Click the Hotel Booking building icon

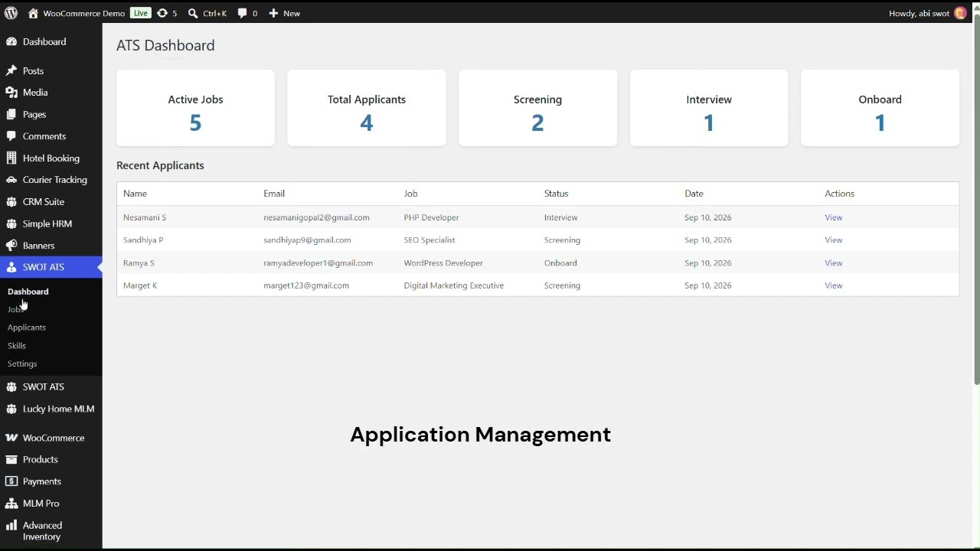11,158
